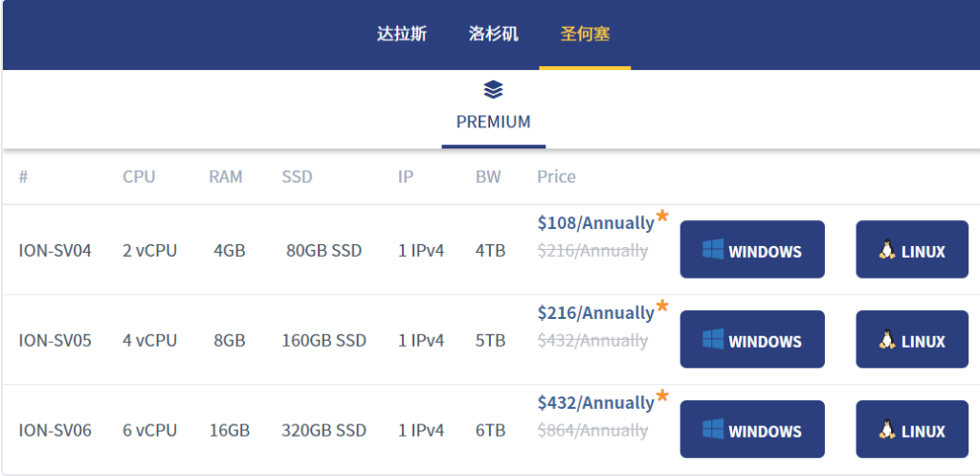Click the Premium layers stack icon

(x=493, y=90)
